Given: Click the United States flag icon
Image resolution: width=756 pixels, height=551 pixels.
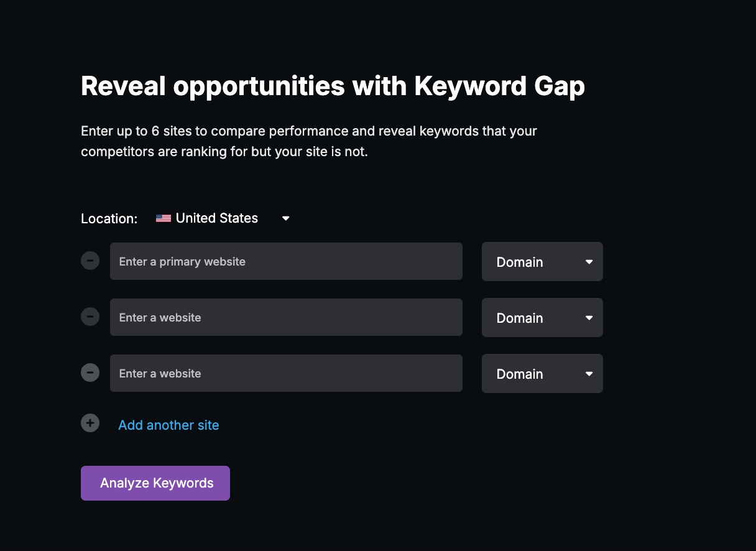Looking at the screenshot, I should coord(163,218).
